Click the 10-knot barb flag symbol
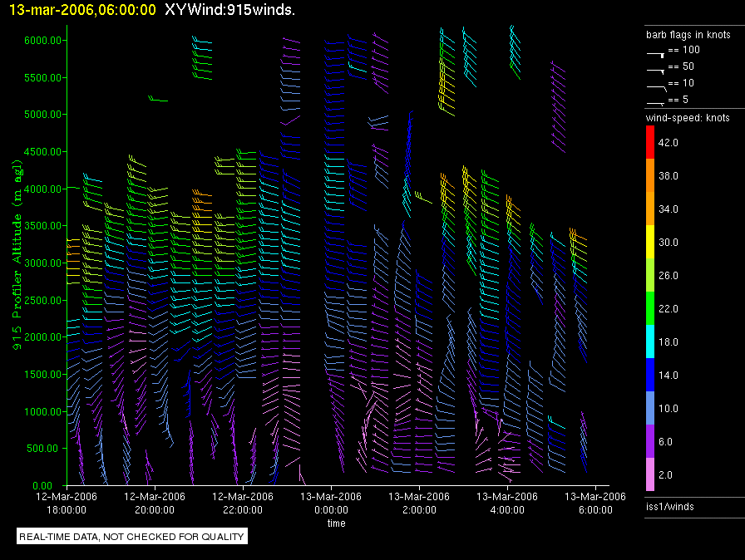This screenshot has height=560, width=745. [656, 86]
